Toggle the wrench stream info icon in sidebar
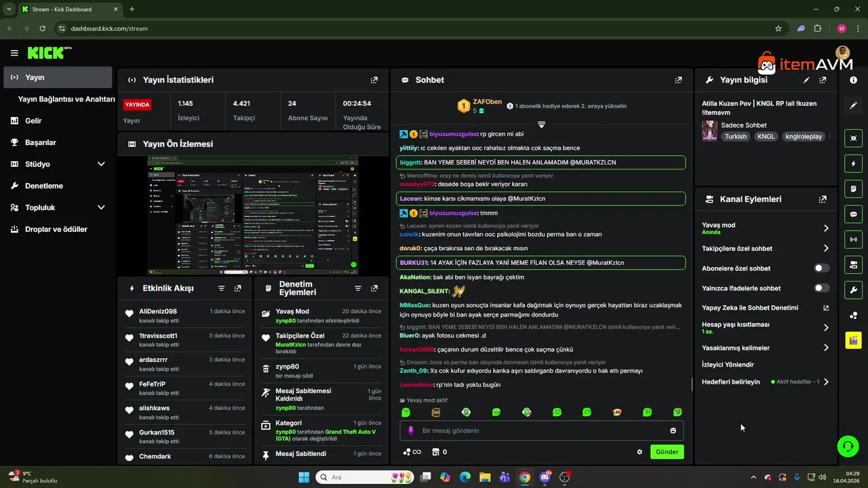The image size is (868, 488). (853, 290)
